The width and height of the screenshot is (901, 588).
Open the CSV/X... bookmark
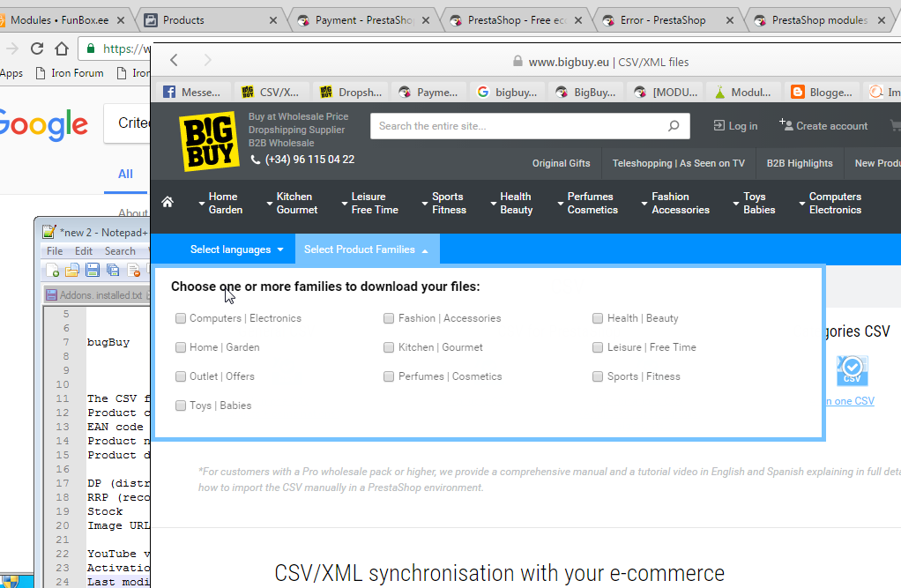tap(270, 92)
